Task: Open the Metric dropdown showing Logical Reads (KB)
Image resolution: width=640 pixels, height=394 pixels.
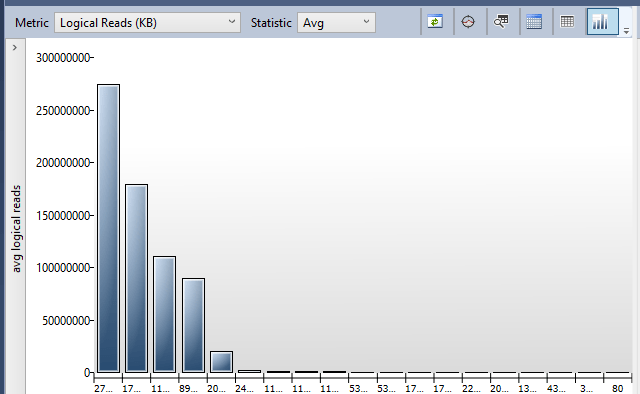Action: pyautogui.click(x=147, y=22)
